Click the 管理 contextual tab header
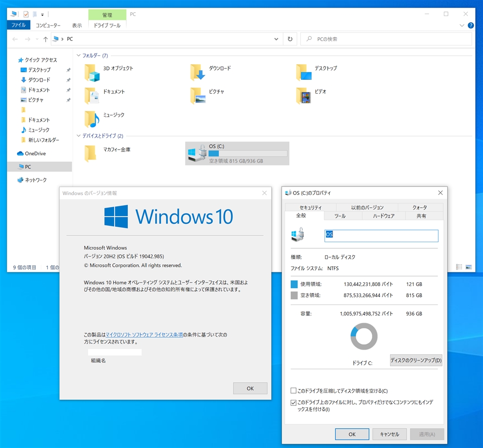 point(107,15)
